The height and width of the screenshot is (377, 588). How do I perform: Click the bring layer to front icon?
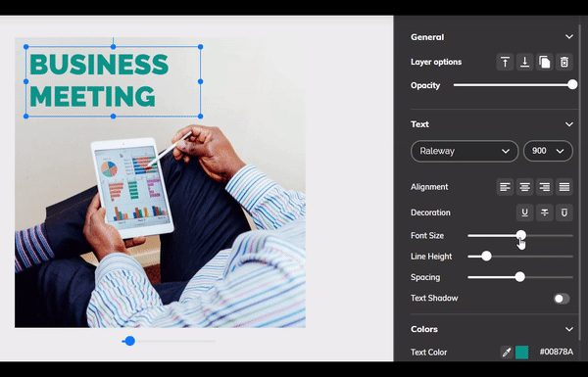coord(505,62)
